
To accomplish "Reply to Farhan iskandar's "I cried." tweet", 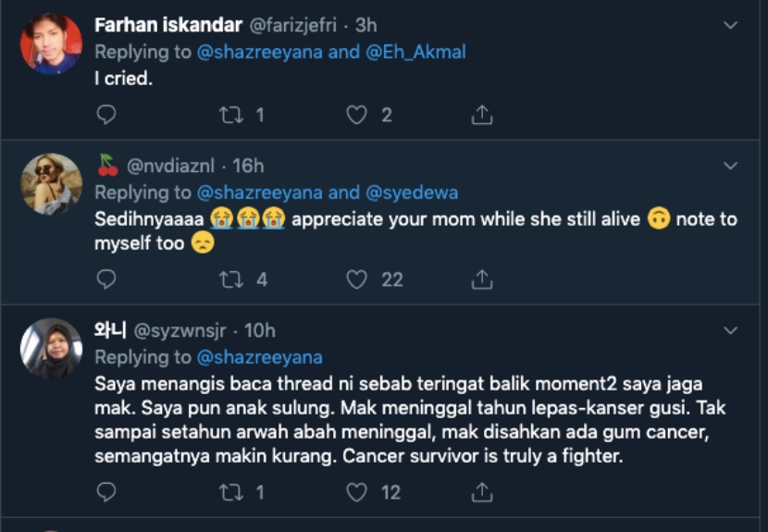I will [106, 115].
